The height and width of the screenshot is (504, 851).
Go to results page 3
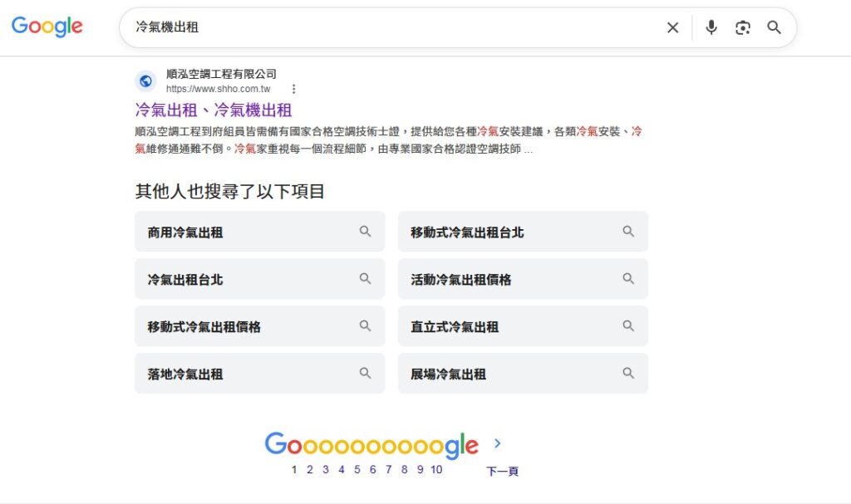(326, 470)
